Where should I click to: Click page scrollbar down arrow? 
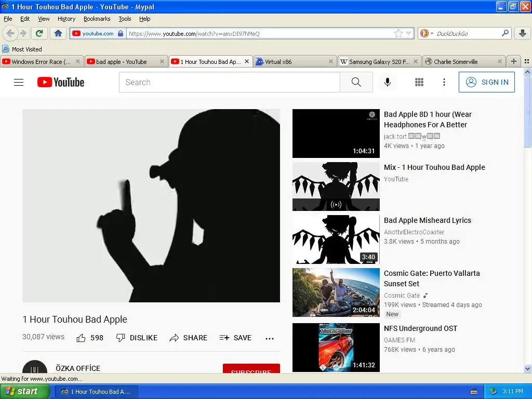coord(527,369)
